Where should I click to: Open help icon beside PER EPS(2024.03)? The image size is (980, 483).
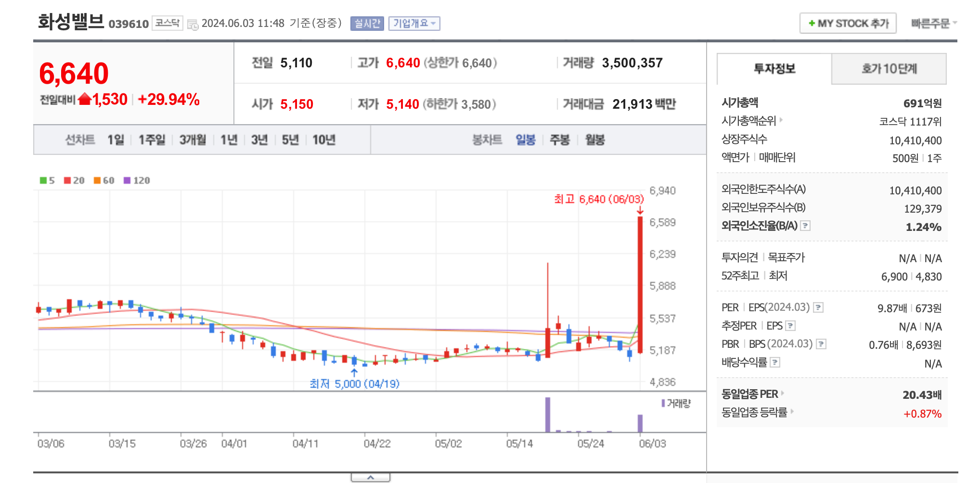pos(818,307)
